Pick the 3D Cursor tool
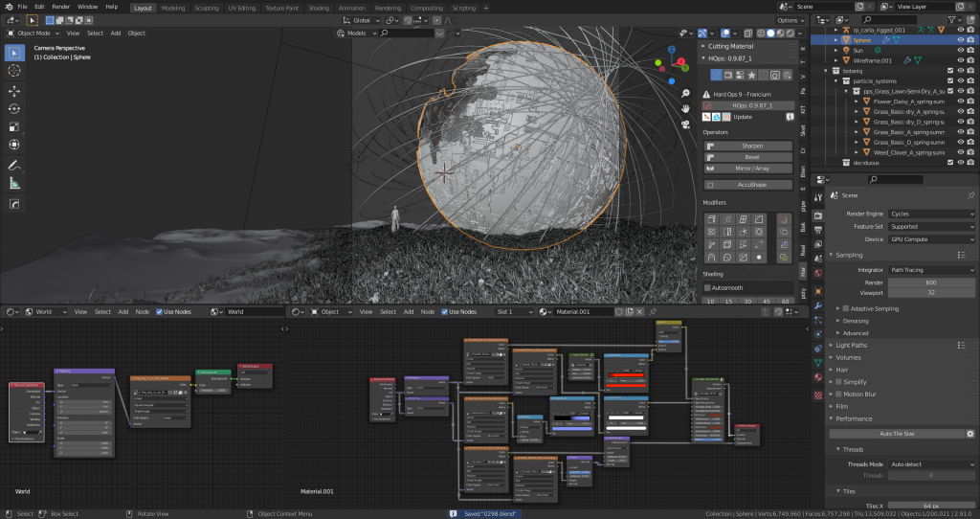980x519 pixels. [14, 70]
